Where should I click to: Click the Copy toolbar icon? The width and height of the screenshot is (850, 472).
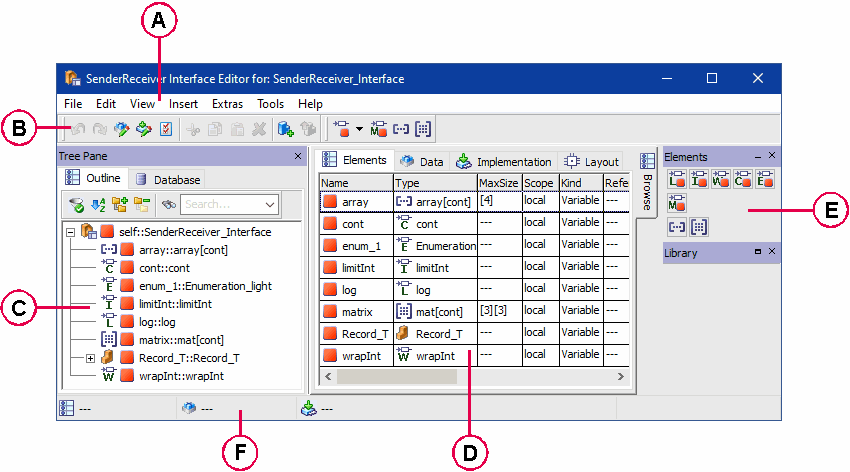[x=215, y=129]
